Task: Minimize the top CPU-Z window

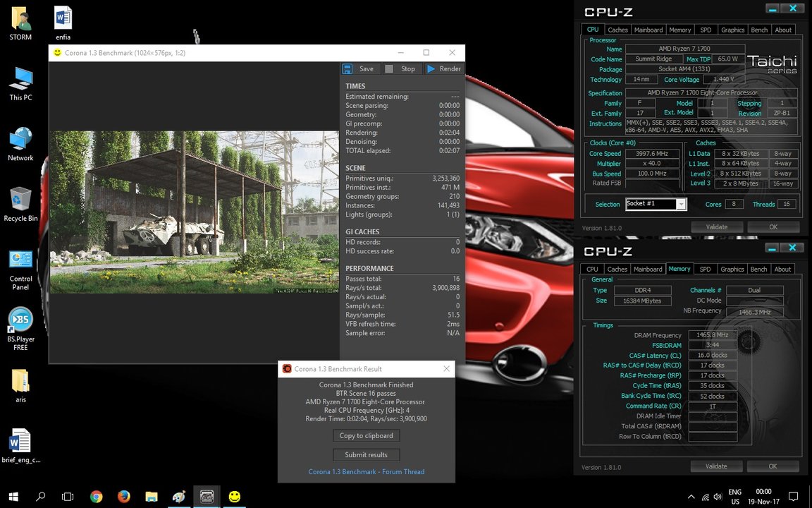Action: point(772,8)
